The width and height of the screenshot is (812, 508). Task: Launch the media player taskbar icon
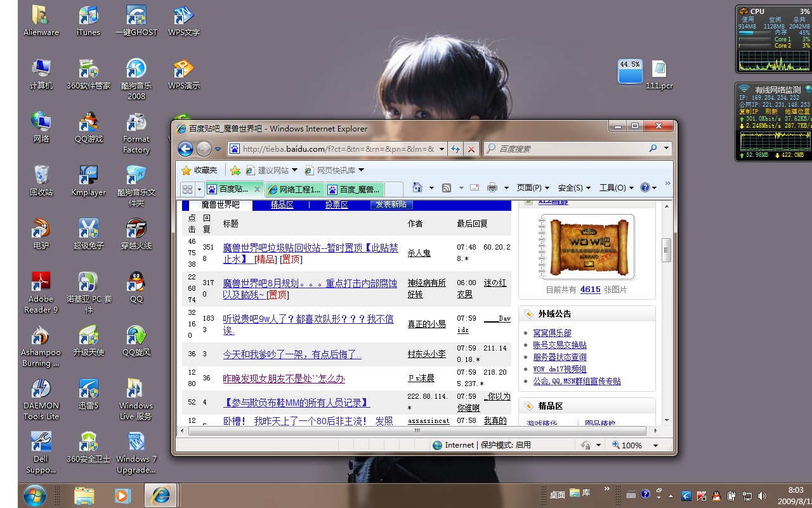pos(122,495)
